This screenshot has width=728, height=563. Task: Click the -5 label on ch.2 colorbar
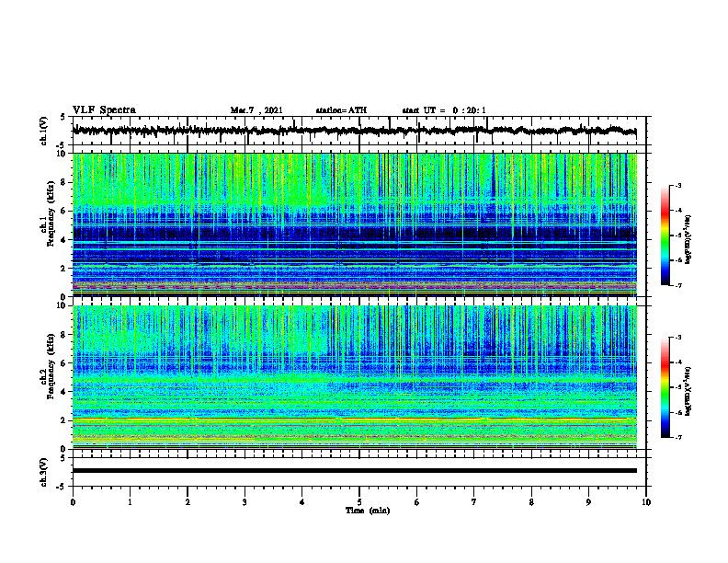point(678,387)
